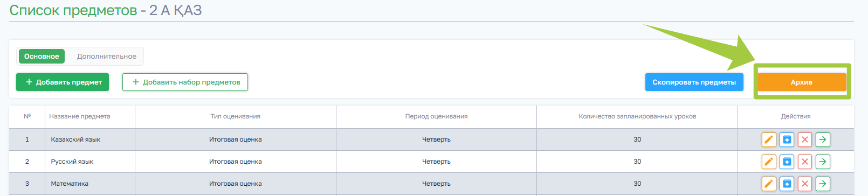Open the green arrow action for Казахский язык

tap(823, 139)
